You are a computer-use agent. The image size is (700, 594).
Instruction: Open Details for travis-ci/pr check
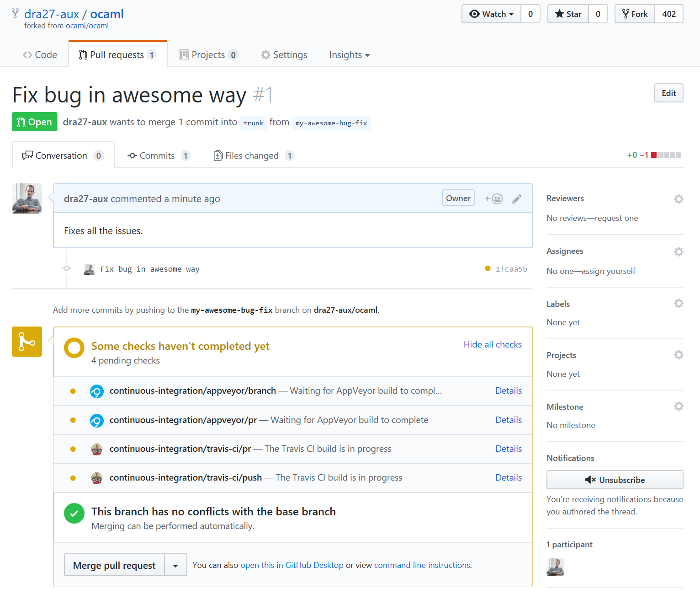509,449
